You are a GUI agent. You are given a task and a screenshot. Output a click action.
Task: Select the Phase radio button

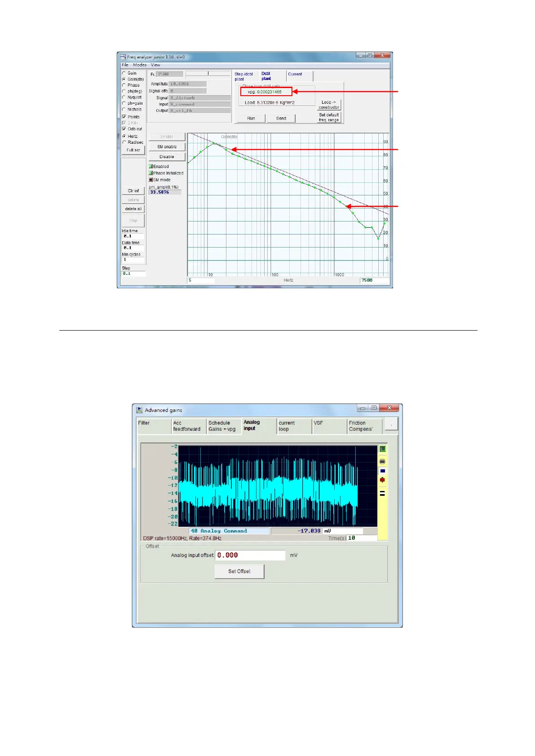pyautogui.click(x=124, y=85)
